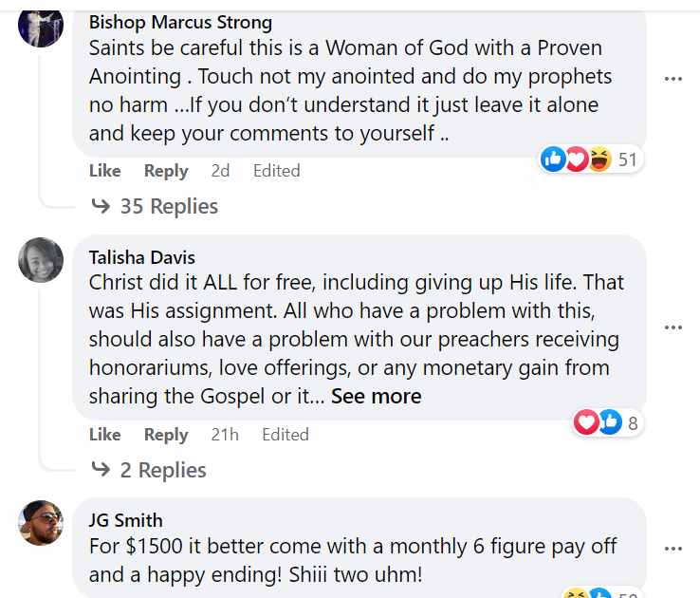Image resolution: width=700 pixels, height=598 pixels.
Task: Open options menu for JG Smith's comment
Action: [673, 549]
